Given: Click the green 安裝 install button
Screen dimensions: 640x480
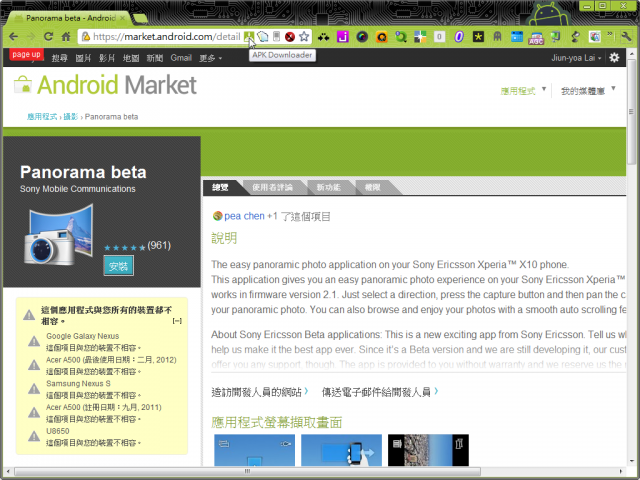Looking at the screenshot, I should coord(118,266).
